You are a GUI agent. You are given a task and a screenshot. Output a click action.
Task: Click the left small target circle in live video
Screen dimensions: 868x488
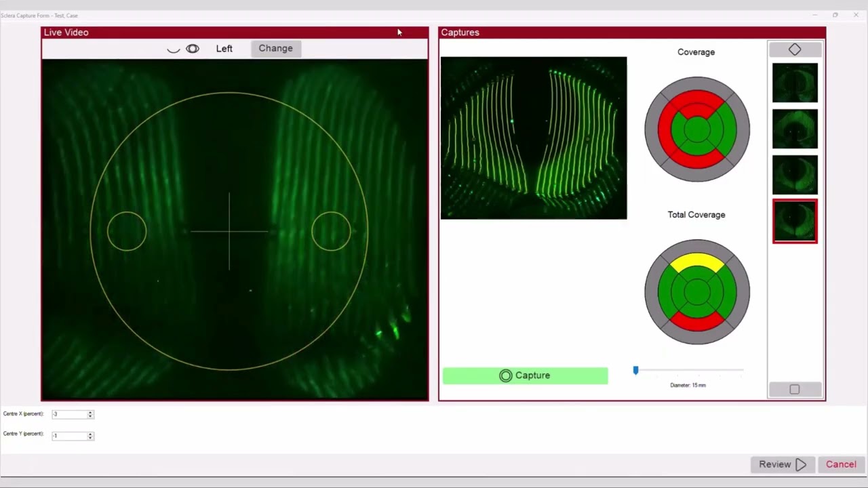tap(127, 231)
